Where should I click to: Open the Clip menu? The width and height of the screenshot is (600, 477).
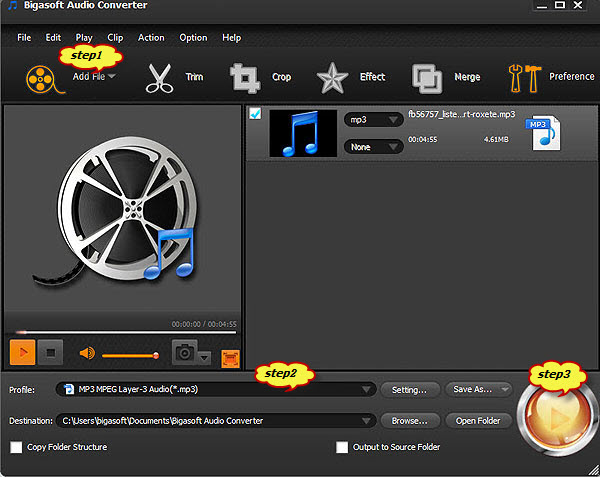(x=115, y=37)
